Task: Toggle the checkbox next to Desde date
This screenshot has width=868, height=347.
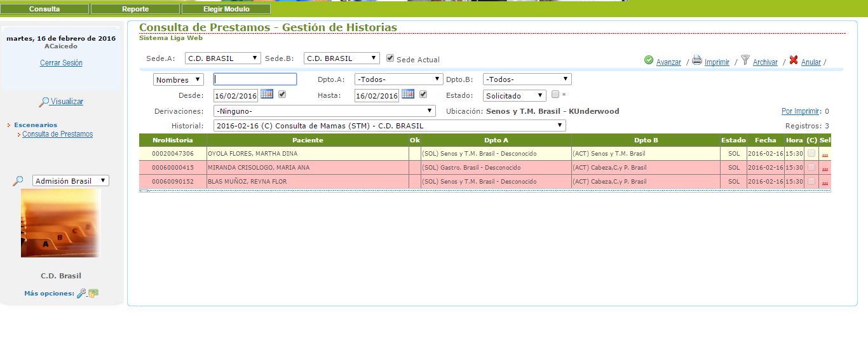Action: coord(283,95)
